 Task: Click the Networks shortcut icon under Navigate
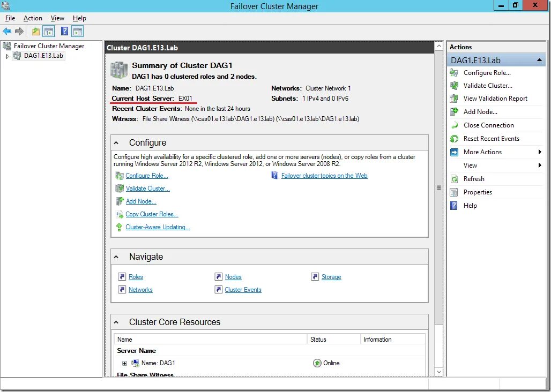(122, 290)
